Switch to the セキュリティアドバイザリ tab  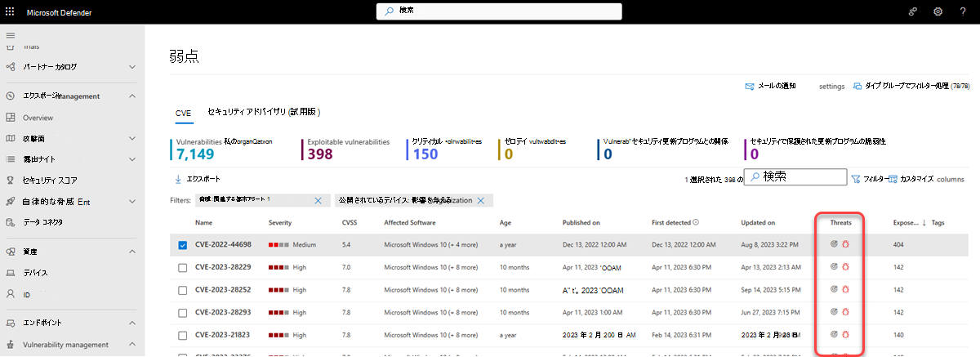point(263,111)
